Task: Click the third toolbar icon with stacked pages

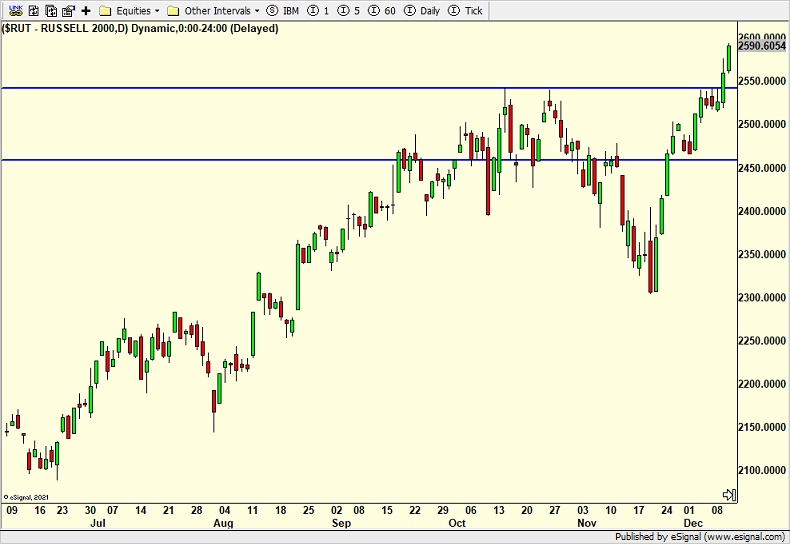Action: click(50, 10)
